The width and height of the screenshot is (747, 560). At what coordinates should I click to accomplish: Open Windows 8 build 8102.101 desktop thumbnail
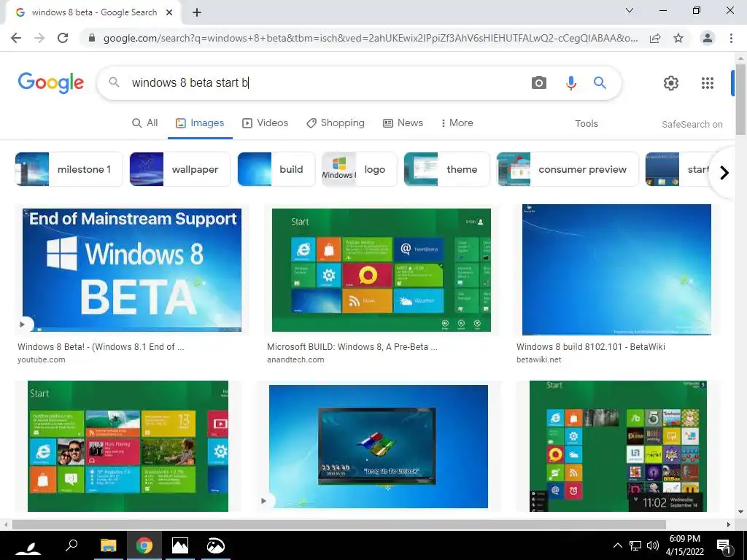point(616,270)
